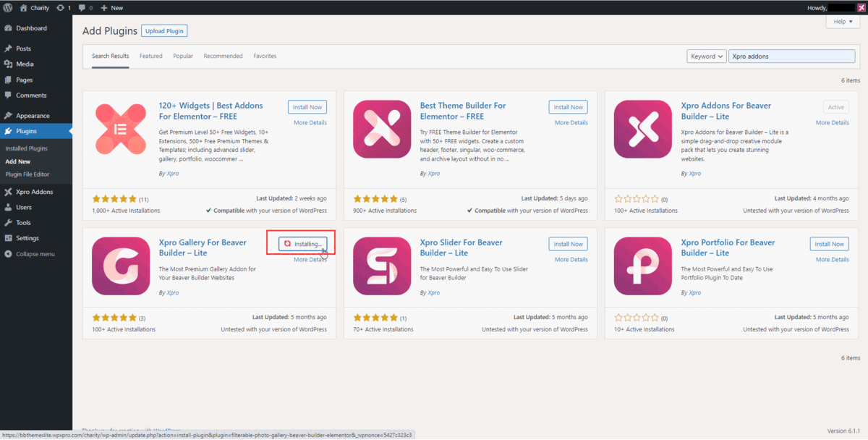Click Active button on Xpro Addons
This screenshot has width=868, height=440.
coord(836,107)
